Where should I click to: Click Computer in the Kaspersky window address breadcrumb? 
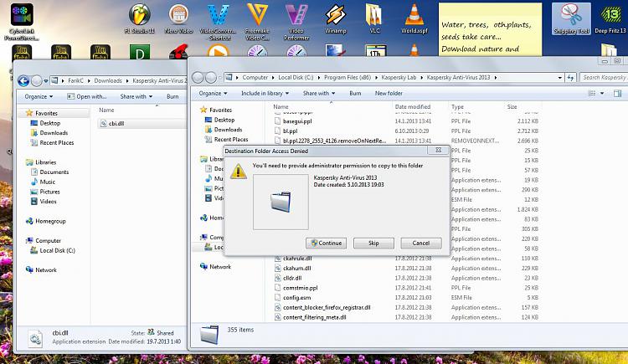point(255,77)
